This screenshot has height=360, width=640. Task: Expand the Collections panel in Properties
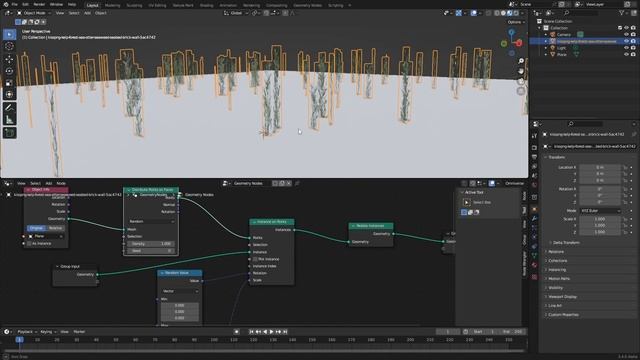[x=558, y=261]
